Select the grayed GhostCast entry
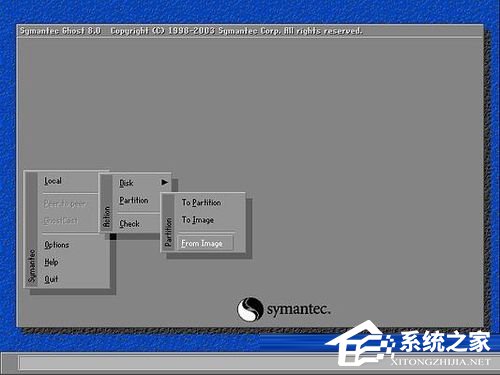Image resolution: width=500 pixels, height=375 pixels. coord(61,220)
